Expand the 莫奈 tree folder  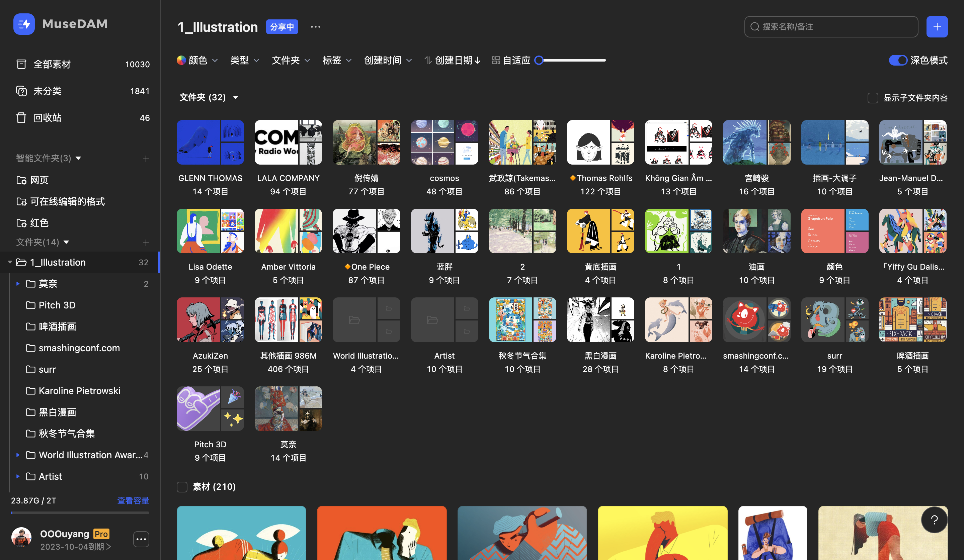[x=18, y=284]
